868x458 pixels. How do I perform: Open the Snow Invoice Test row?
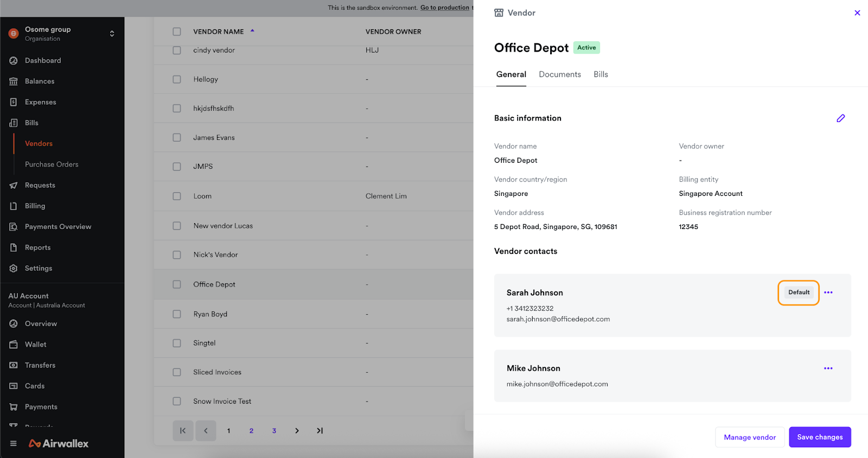(x=314, y=402)
